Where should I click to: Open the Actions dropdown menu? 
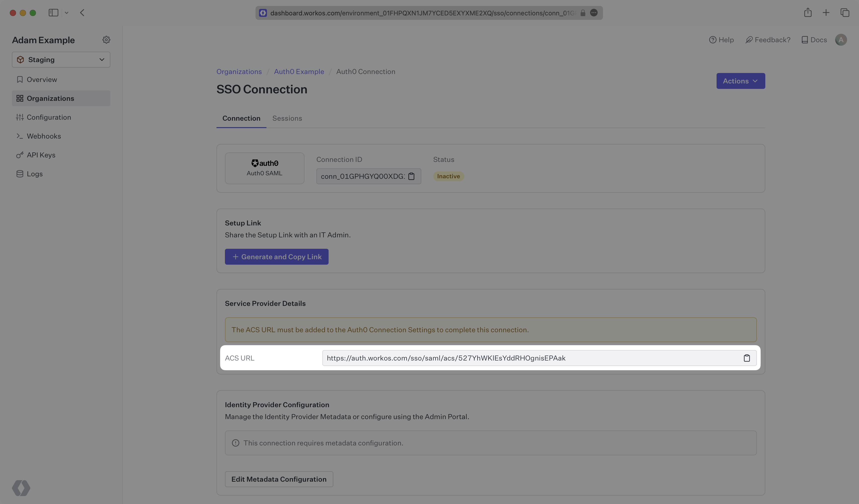click(x=740, y=81)
